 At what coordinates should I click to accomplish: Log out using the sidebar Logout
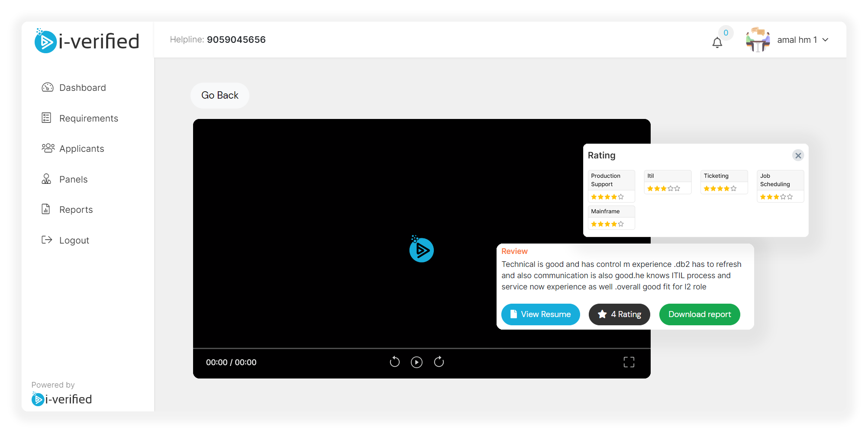pos(74,241)
